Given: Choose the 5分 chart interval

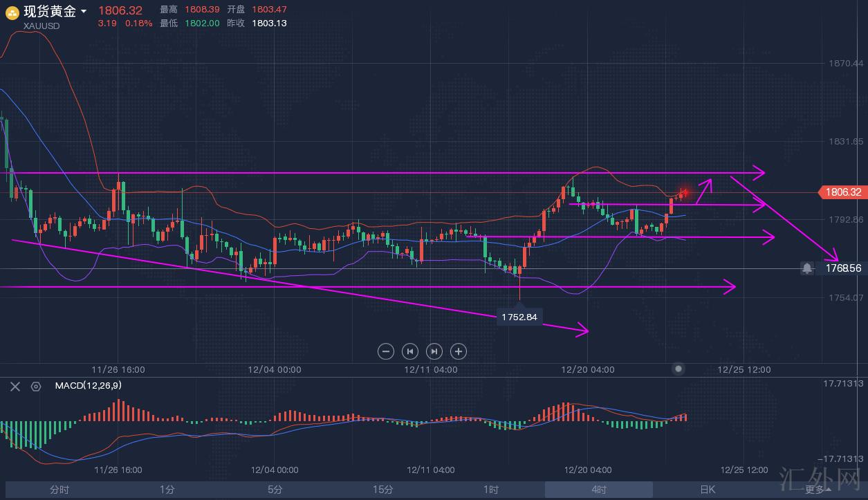Looking at the screenshot, I should point(275,490).
